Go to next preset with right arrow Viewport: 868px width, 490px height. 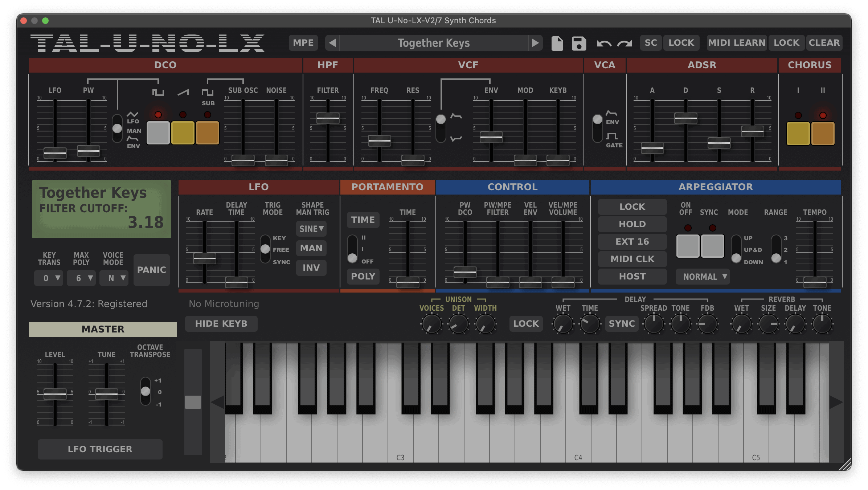click(535, 43)
